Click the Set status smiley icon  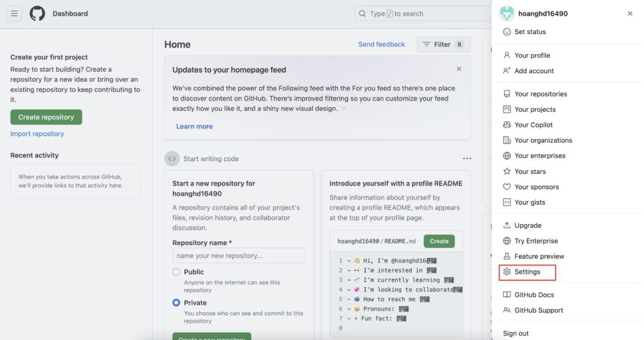point(507,31)
